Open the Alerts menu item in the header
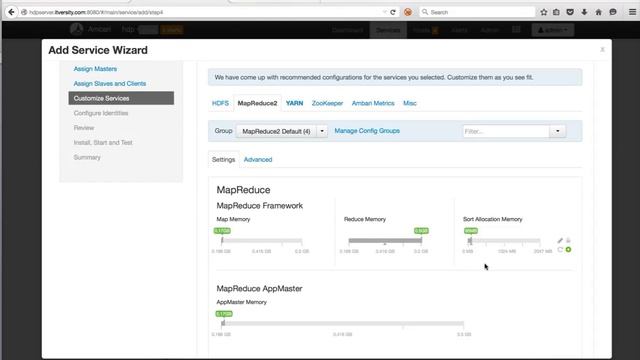This screenshot has width=640, height=360. click(x=459, y=30)
